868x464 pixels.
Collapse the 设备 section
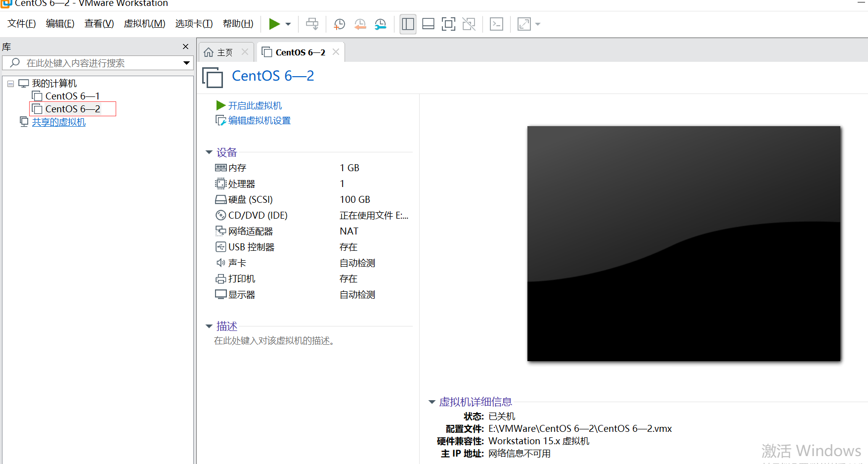click(209, 152)
